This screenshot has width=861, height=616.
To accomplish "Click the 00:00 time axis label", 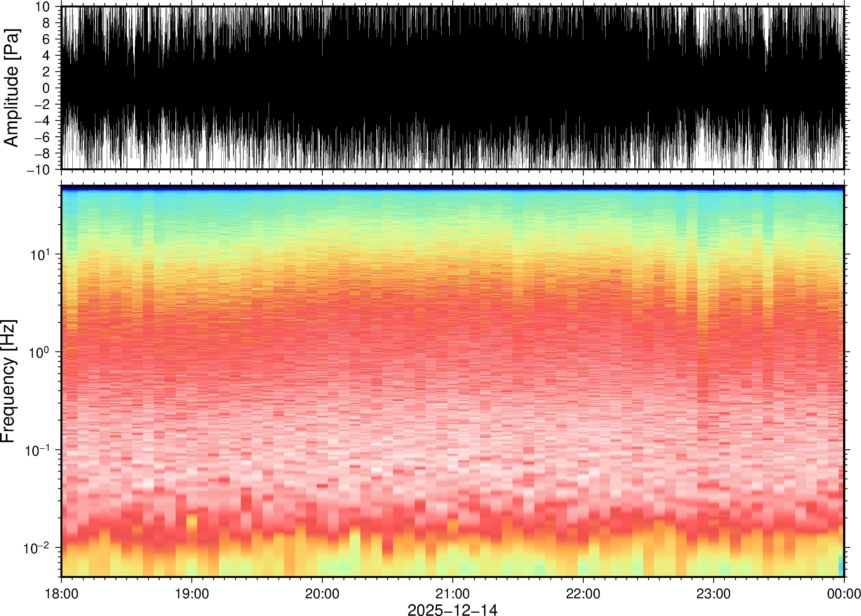I will (844, 594).
